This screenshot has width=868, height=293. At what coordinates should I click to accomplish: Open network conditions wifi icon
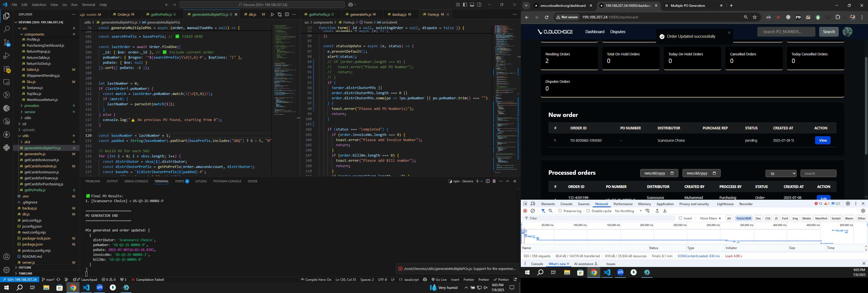[x=647, y=211]
